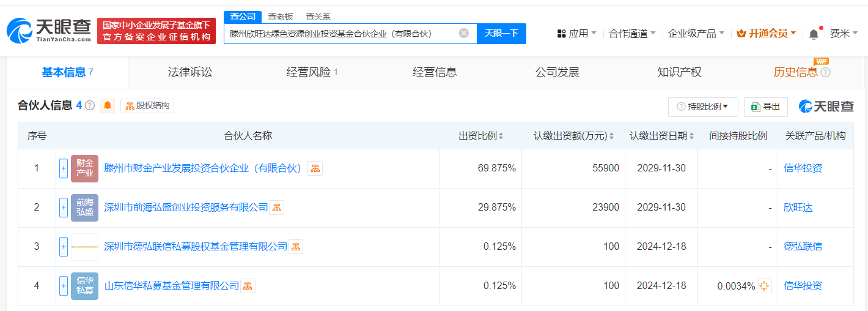The image size is (868, 311).
Task: Export the partner table with 导出
Action: 765,107
